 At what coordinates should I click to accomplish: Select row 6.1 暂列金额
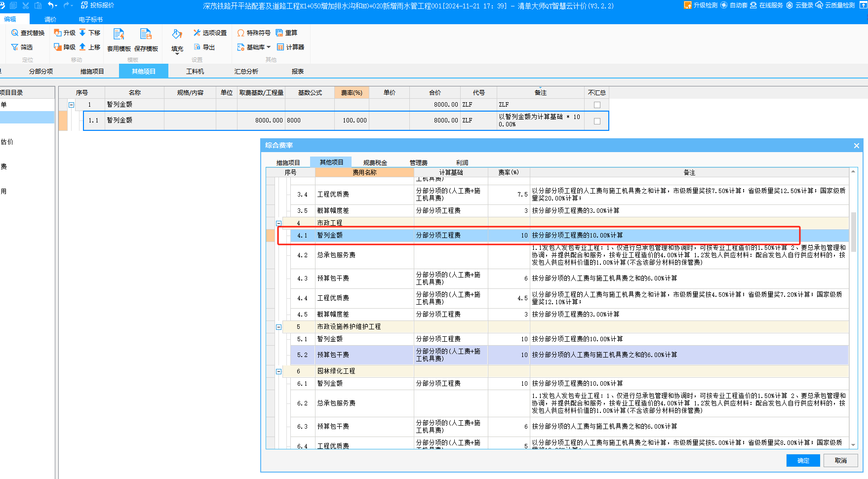click(x=569, y=384)
